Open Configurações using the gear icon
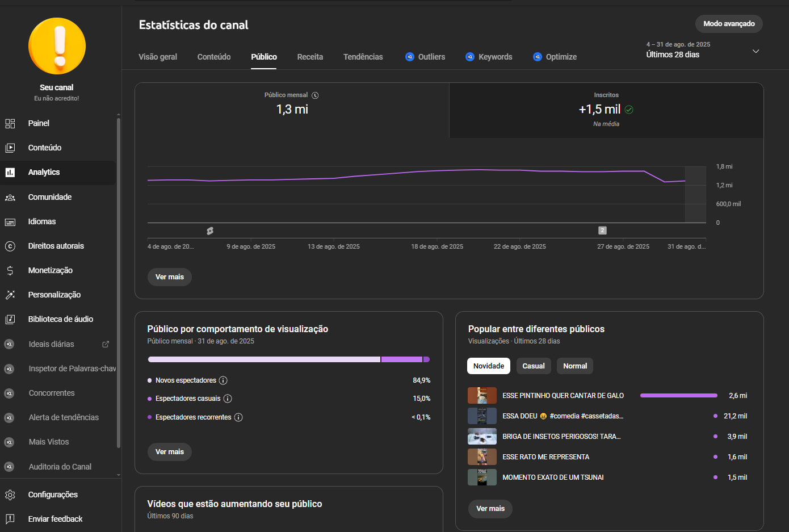 coord(10,495)
